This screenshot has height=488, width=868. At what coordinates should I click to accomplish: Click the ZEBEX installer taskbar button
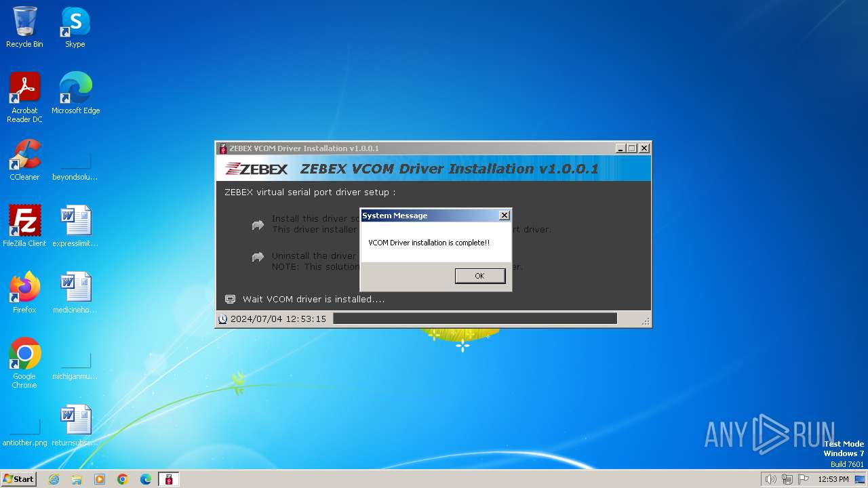[x=169, y=479]
